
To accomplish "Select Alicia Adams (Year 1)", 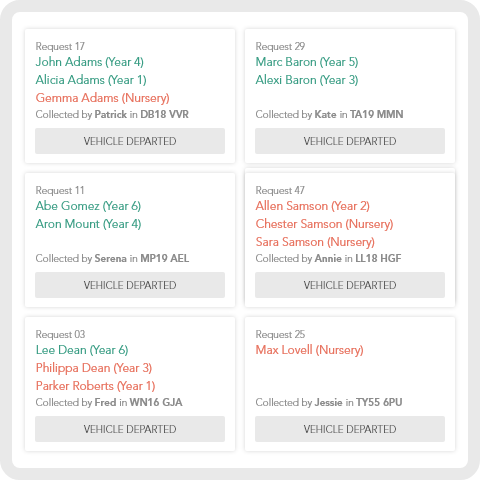I will [x=91, y=80].
